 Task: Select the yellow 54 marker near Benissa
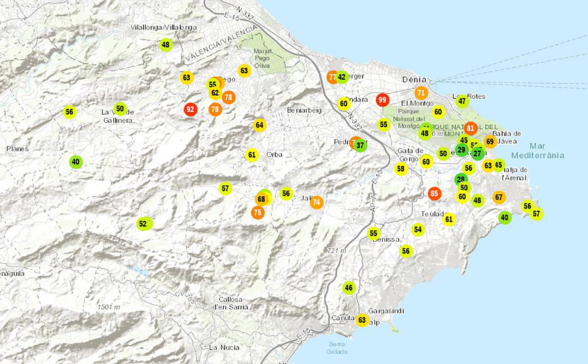pyautogui.click(x=418, y=229)
